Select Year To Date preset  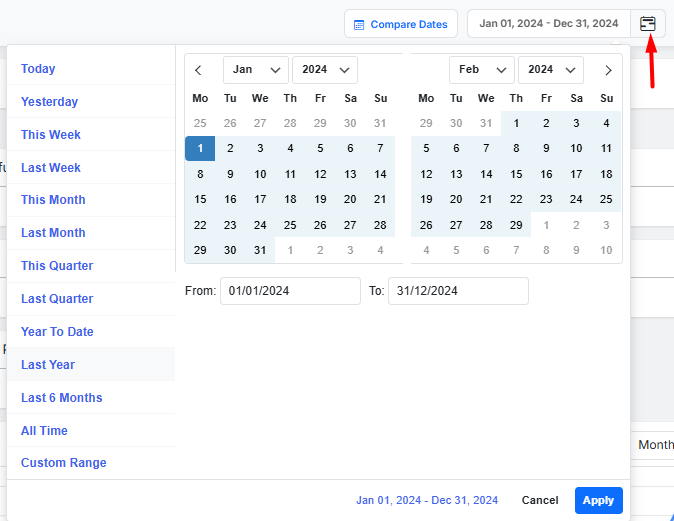pyautogui.click(x=57, y=332)
